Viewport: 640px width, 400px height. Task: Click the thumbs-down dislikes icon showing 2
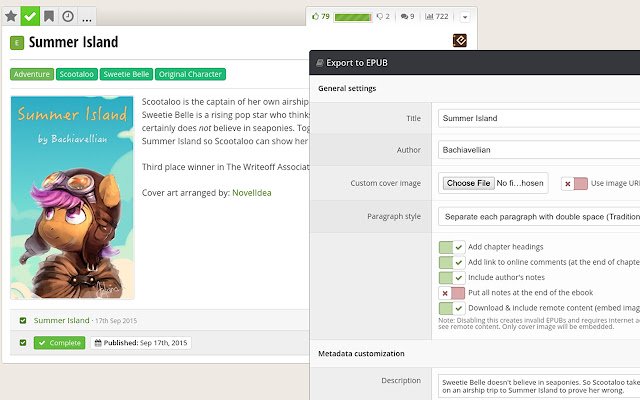coord(380,16)
